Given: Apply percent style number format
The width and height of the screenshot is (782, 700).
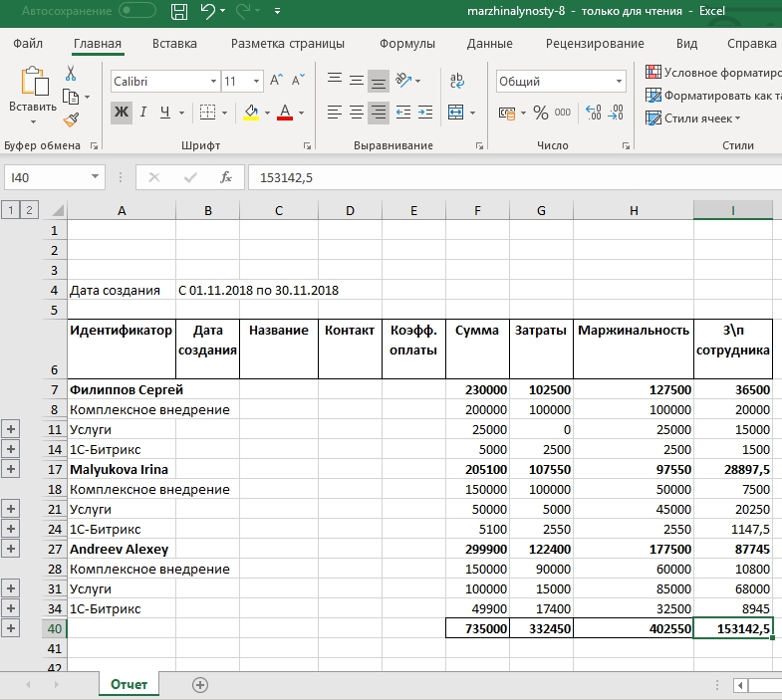Looking at the screenshot, I should tap(541, 113).
